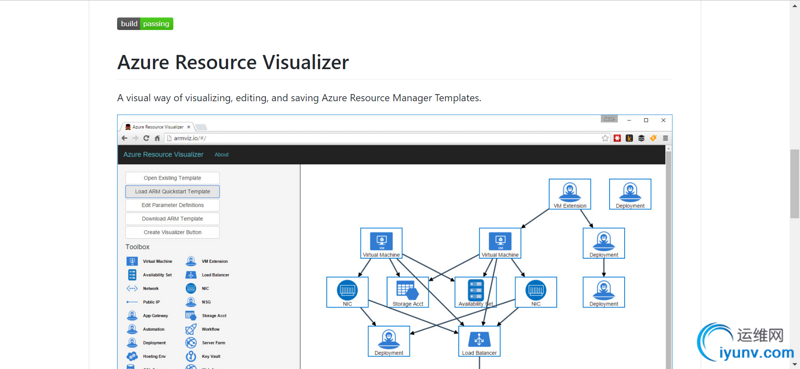The width and height of the screenshot is (800, 369).
Task: Select Deployment node left of Load Balancer
Action: (389, 341)
